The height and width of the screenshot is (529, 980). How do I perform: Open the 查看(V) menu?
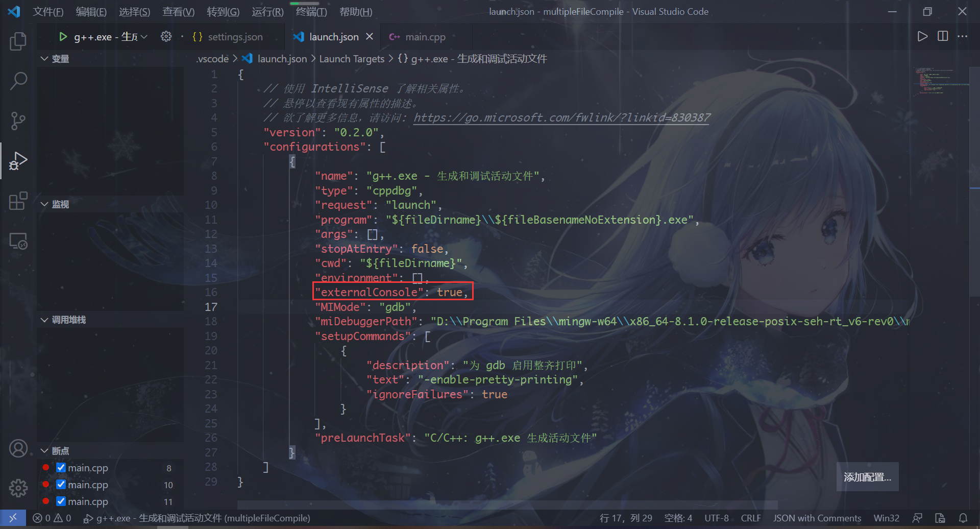click(179, 11)
